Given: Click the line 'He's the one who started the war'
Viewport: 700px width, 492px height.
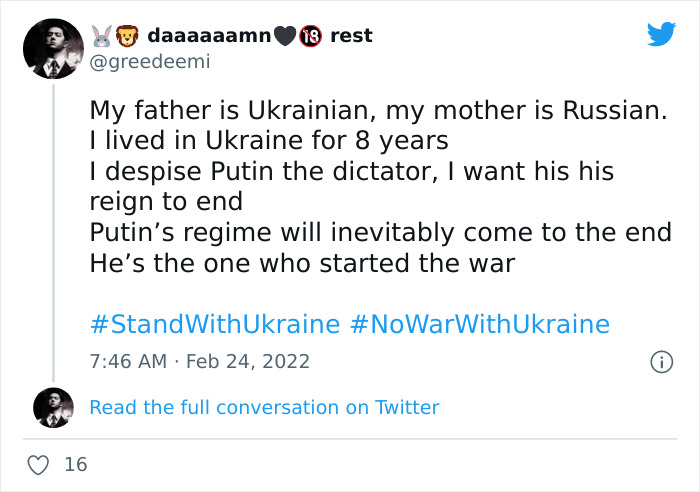Looking at the screenshot, I should tap(302, 265).
